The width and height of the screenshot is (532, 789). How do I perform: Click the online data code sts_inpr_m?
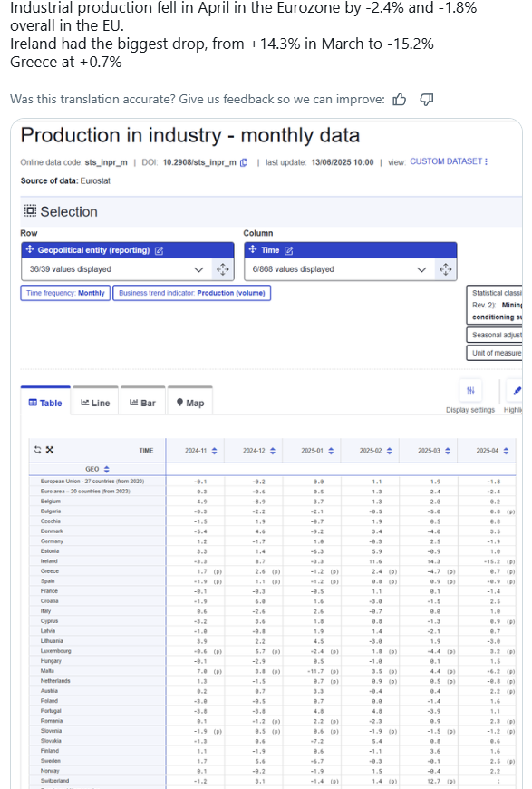click(x=106, y=162)
